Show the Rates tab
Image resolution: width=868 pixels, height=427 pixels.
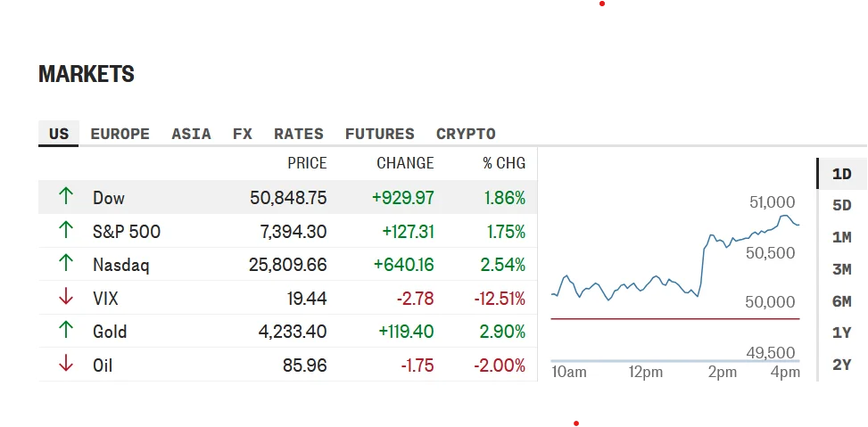click(299, 134)
